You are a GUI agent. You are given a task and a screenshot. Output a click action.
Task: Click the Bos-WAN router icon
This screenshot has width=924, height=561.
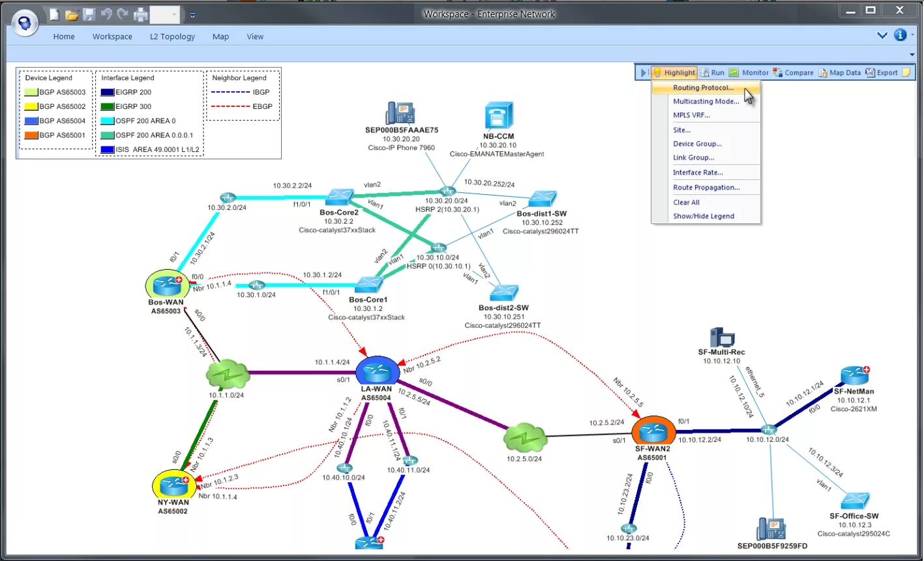coord(167,285)
